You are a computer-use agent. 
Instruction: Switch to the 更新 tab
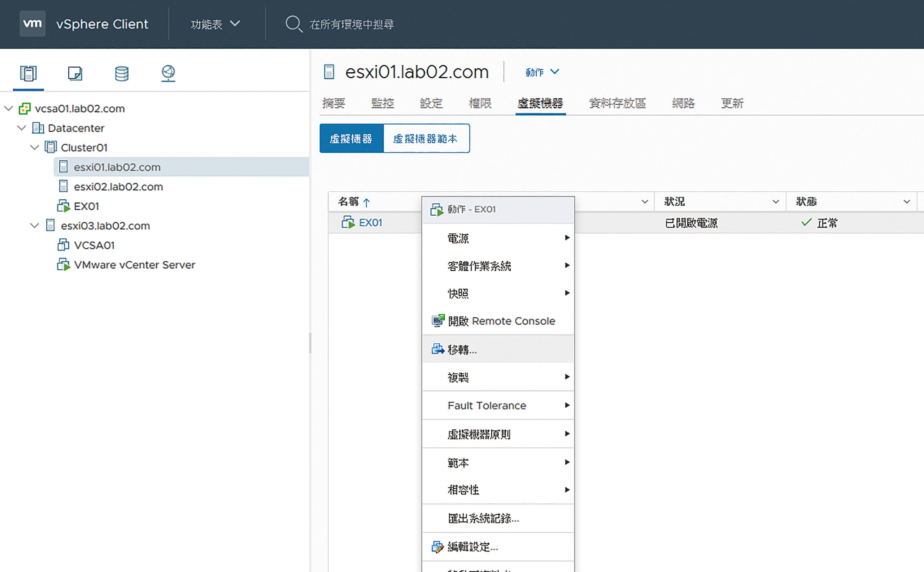pyautogui.click(x=732, y=103)
